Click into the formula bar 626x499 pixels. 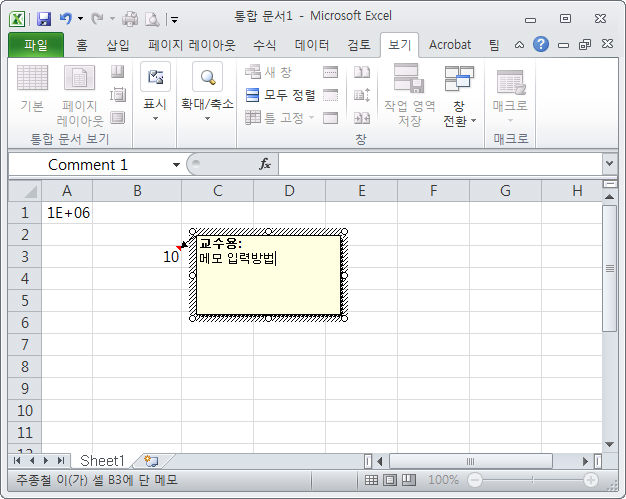[x=440, y=164]
